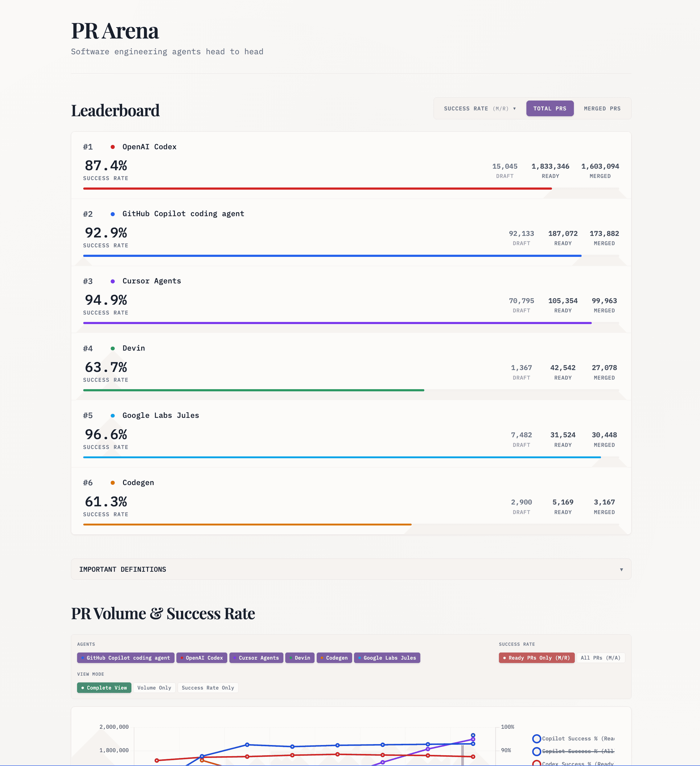Click the cyan dot icon beside Google Labs Jules

tap(113, 415)
